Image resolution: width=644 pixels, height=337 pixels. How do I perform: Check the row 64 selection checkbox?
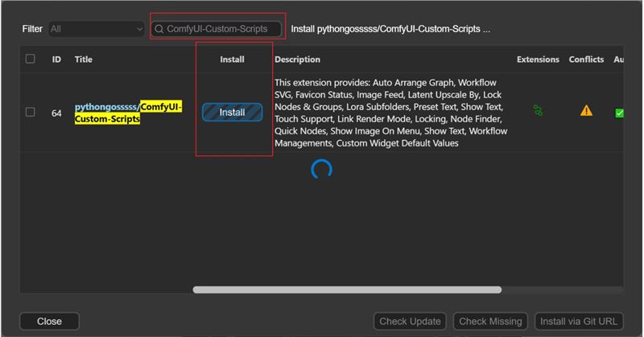tap(30, 112)
